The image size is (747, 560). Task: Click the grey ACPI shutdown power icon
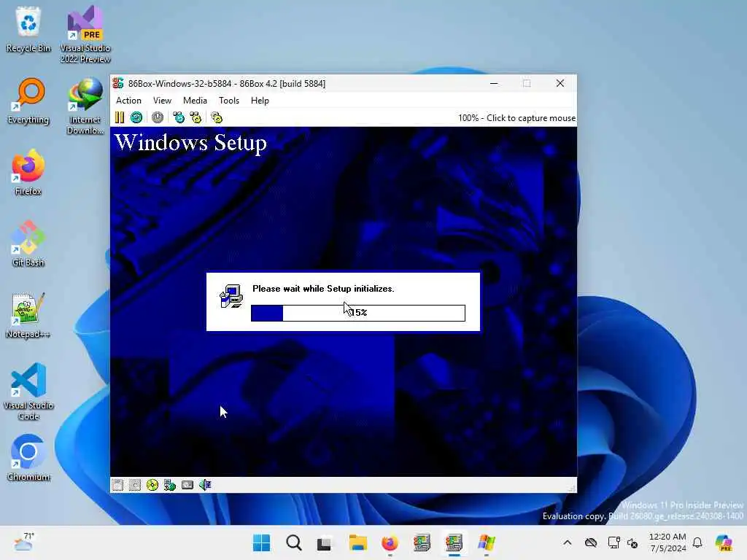click(x=158, y=117)
